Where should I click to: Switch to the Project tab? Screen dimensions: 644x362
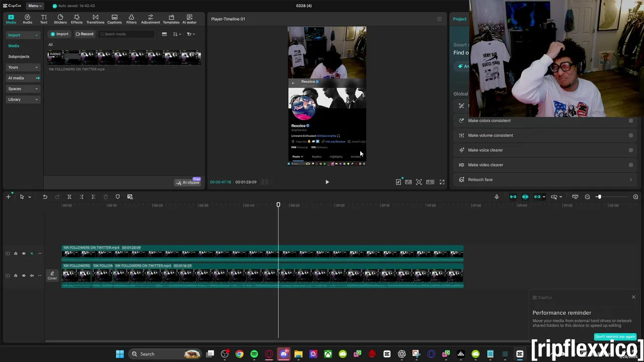point(459,19)
